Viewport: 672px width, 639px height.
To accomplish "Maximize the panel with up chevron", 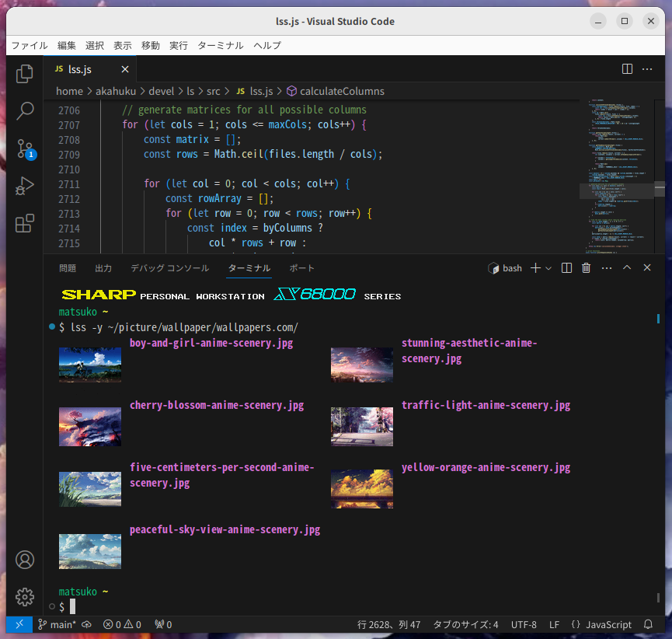I will point(627,267).
